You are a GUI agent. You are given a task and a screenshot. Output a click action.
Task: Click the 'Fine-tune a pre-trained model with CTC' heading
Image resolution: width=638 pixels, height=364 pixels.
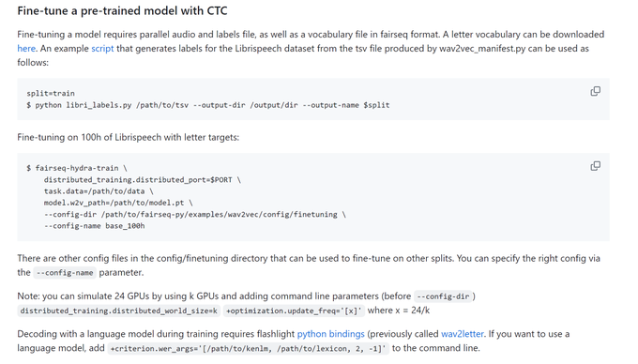tap(122, 10)
